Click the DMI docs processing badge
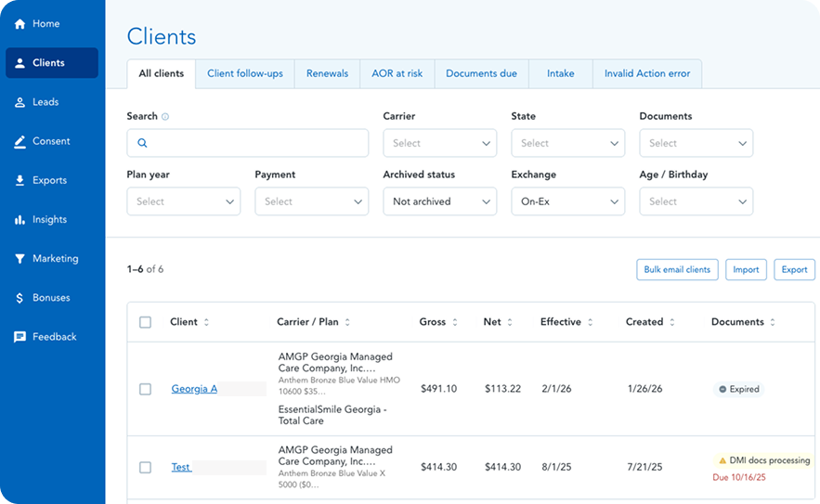Screen dimensions: 820x504 [x=763, y=460]
